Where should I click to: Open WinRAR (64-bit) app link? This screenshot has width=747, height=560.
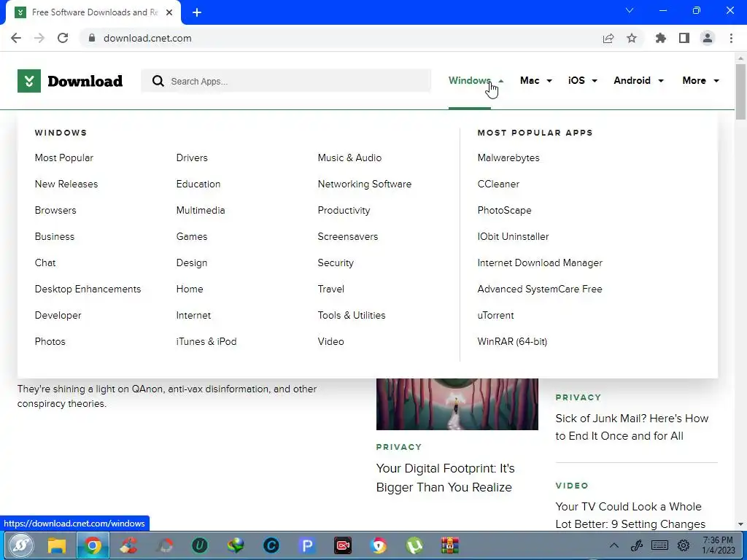[x=512, y=341]
